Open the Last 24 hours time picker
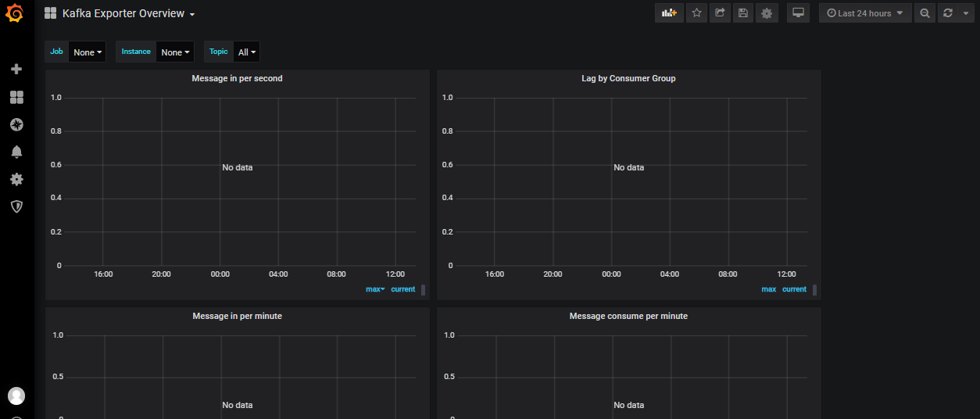The width and height of the screenshot is (980, 419). 865,13
